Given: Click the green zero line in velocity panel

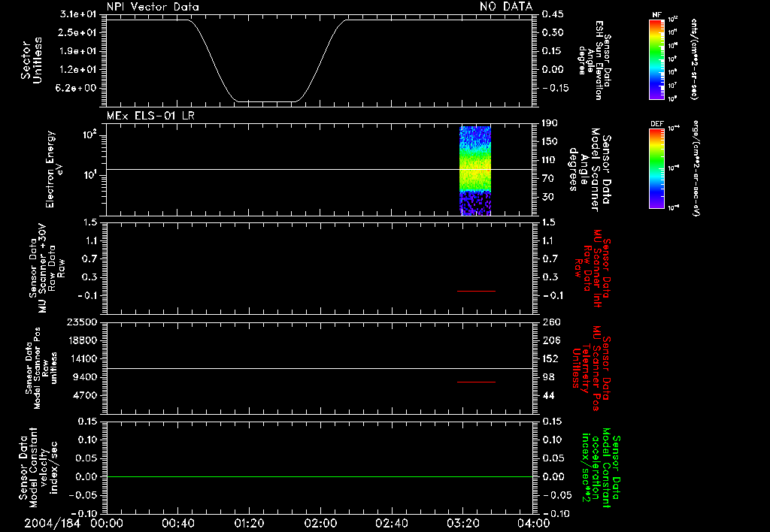Looking at the screenshot, I should tap(319, 476).
